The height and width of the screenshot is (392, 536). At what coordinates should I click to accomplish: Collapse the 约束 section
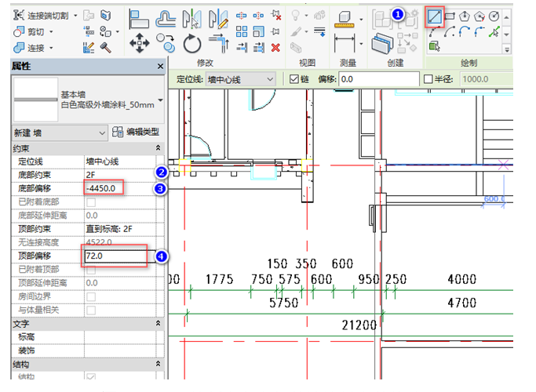pos(159,147)
